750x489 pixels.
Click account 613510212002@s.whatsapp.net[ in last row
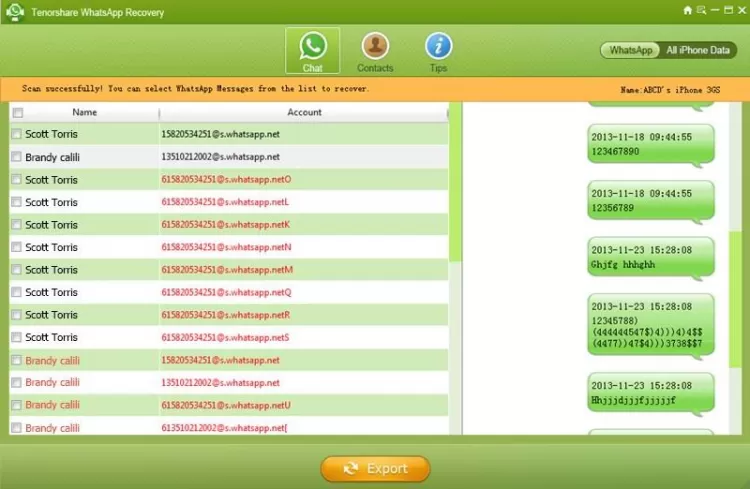(224, 428)
